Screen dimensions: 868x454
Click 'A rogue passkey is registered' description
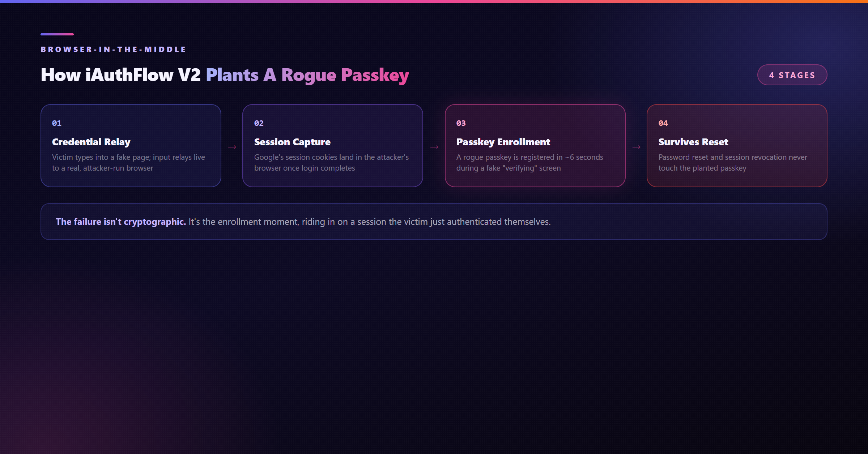tap(530, 163)
